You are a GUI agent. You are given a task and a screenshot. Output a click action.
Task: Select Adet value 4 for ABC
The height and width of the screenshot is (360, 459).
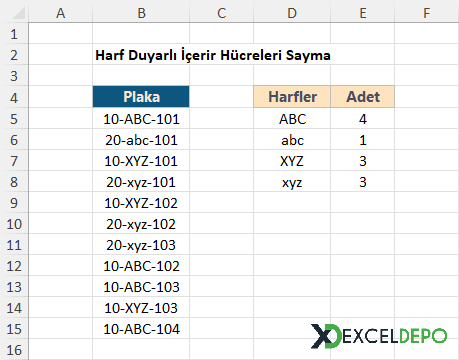[363, 119]
